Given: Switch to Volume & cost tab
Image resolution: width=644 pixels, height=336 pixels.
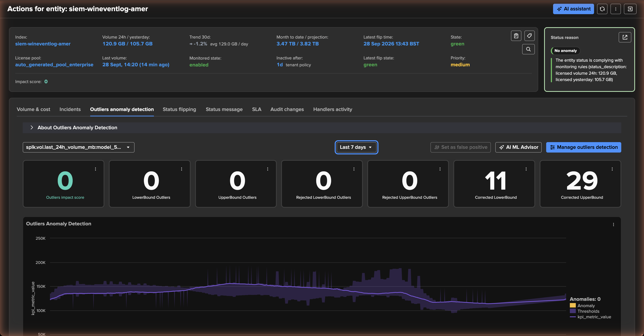Looking at the screenshot, I should (x=34, y=109).
